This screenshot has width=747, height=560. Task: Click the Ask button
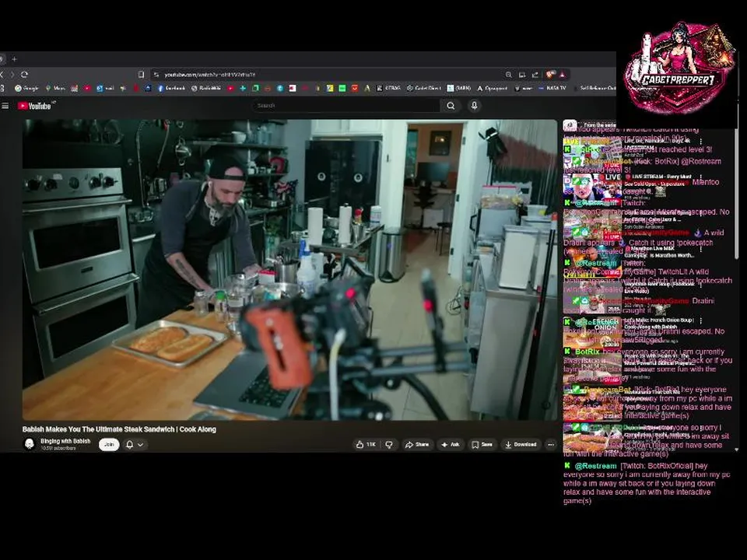[x=451, y=445]
